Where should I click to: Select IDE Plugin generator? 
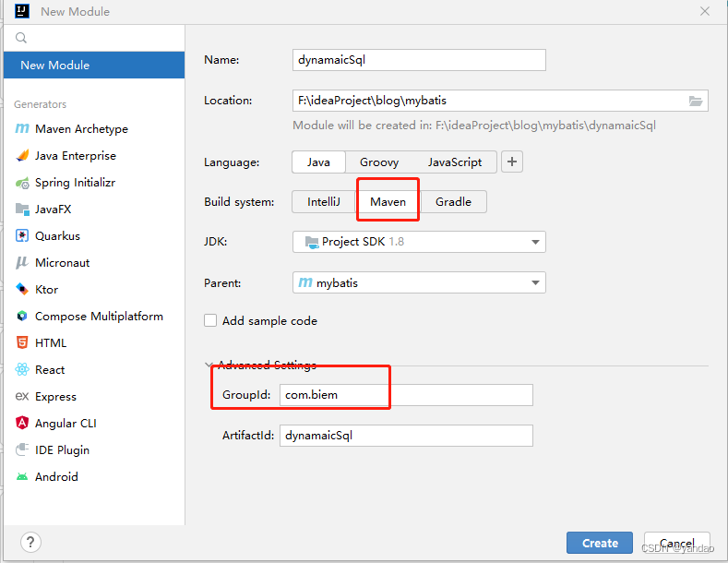[94, 449]
